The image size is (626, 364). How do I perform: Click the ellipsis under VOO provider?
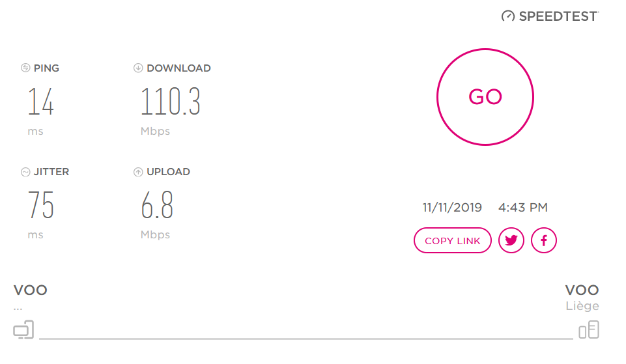point(18,309)
